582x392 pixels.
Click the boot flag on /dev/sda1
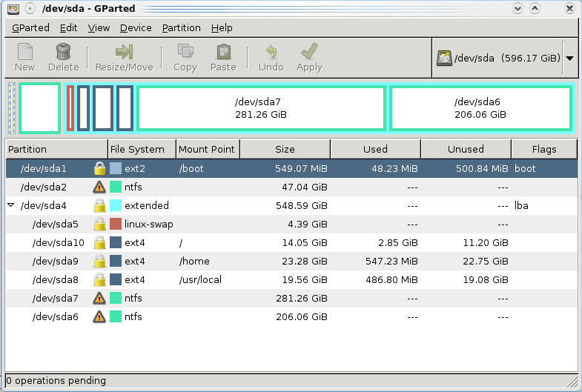click(x=525, y=168)
